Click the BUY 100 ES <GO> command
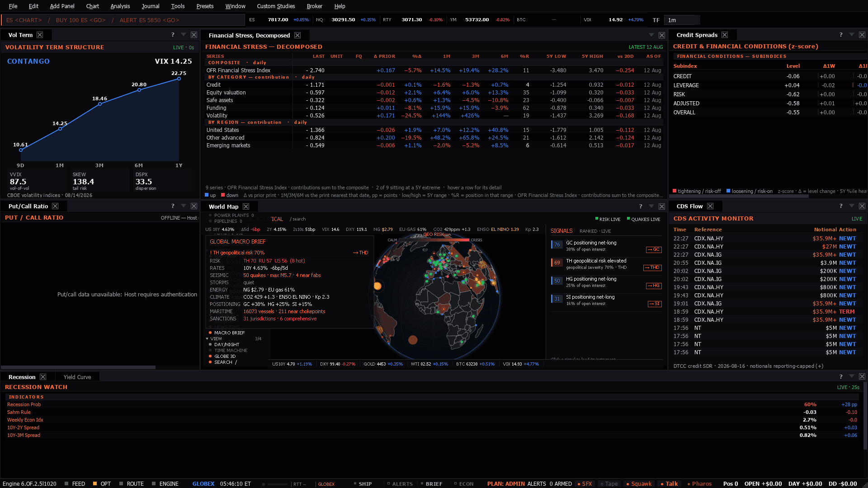868x488 pixels. (x=81, y=20)
